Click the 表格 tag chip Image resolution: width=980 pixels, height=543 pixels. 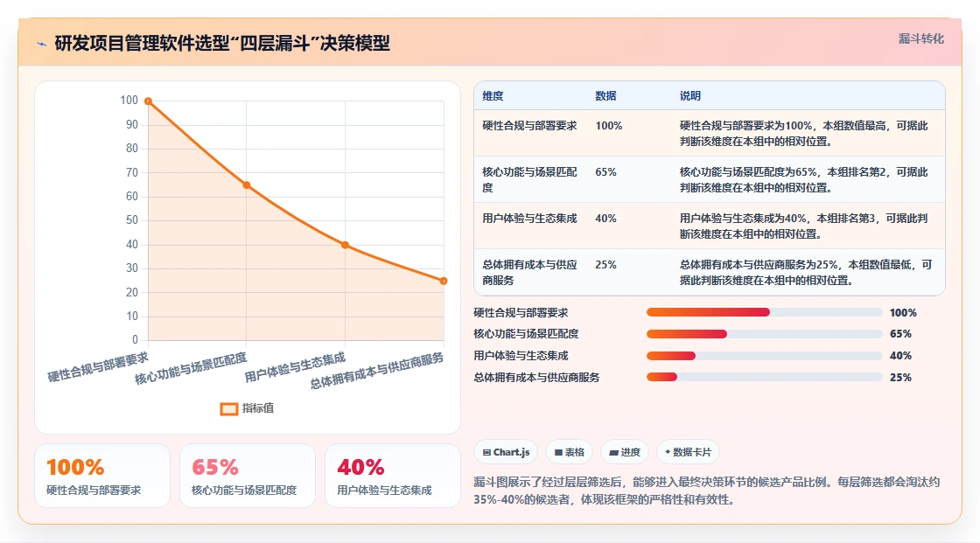570,452
